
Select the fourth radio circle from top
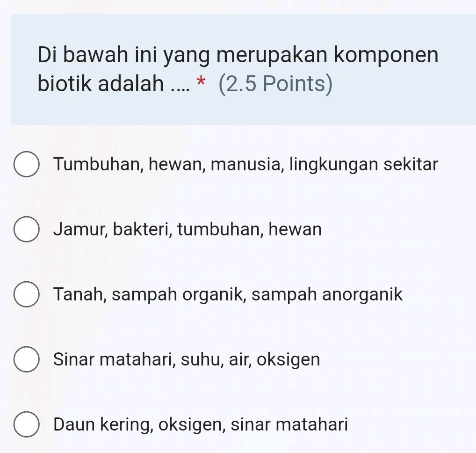click(27, 359)
